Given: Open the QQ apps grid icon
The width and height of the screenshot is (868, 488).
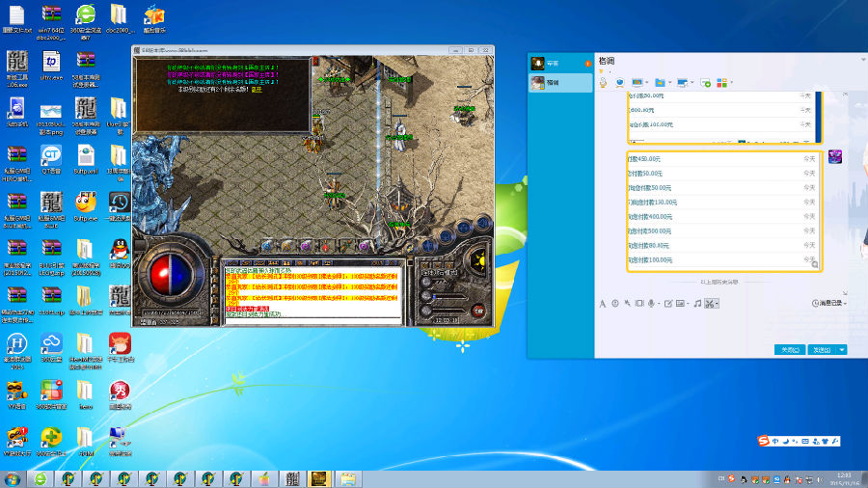Looking at the screenshot, I should 721,82.
